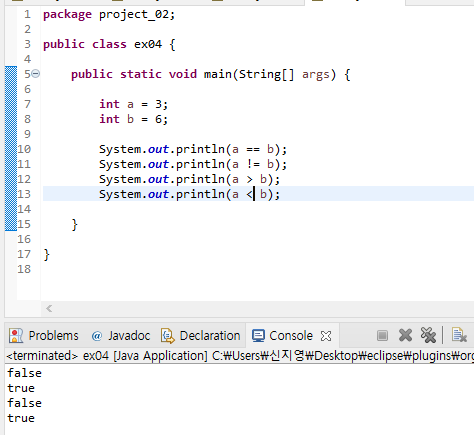Click Remove All Terminated Launches double X icon
The width and height of the screenshot is (474, 435).
click(x=428, y=335)
